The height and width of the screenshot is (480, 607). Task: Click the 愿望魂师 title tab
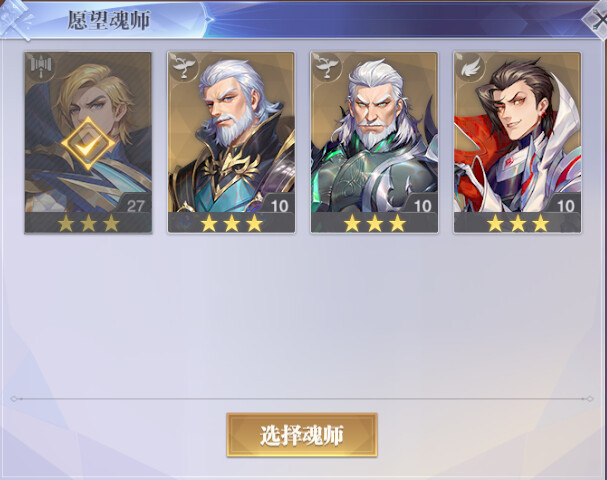click(109, 20)
